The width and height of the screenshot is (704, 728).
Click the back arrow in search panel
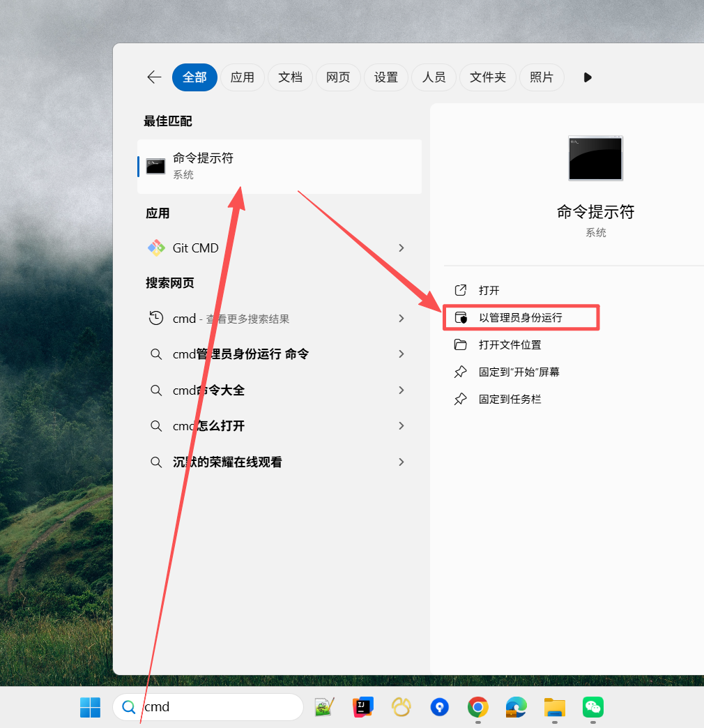coord(154,77)
